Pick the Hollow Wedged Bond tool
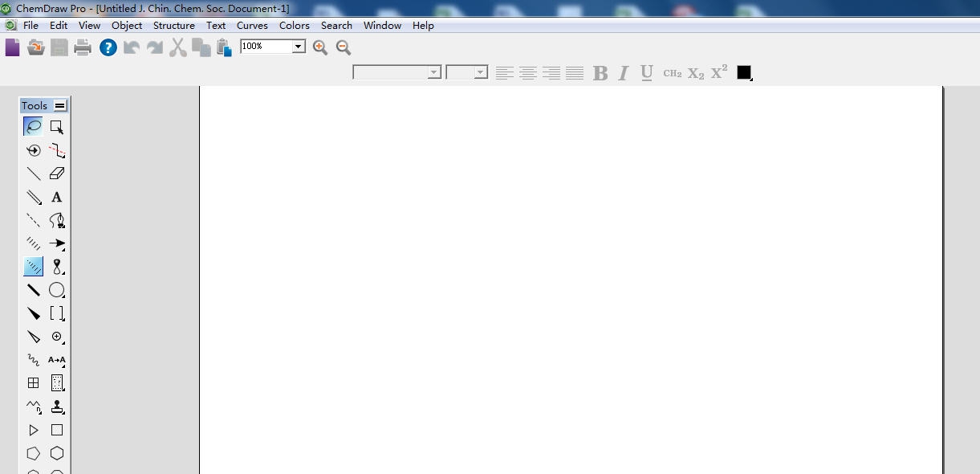This screenshot has width=980, height=474. (x=34, y=337)
